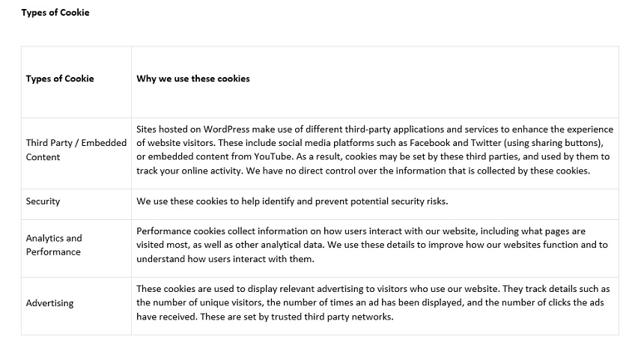Image resolution: width=644 pixels, height=351 pixels.
Task: Select the "Third Party / Embedded Content" row label
Action: point(76,150)
